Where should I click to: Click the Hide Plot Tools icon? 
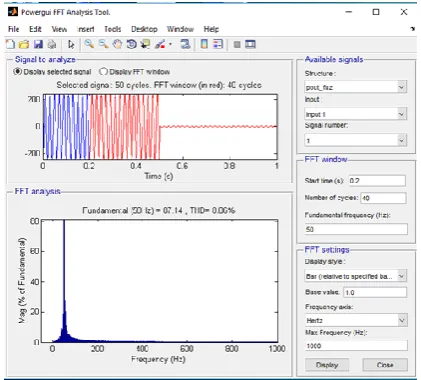(237, 44)
